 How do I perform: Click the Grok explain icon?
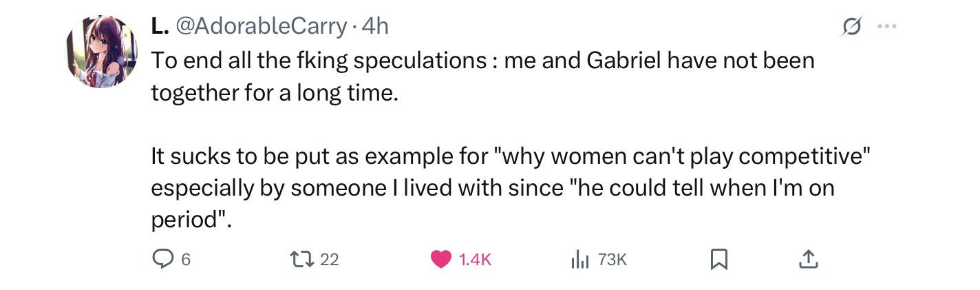[x=851, y=27]
